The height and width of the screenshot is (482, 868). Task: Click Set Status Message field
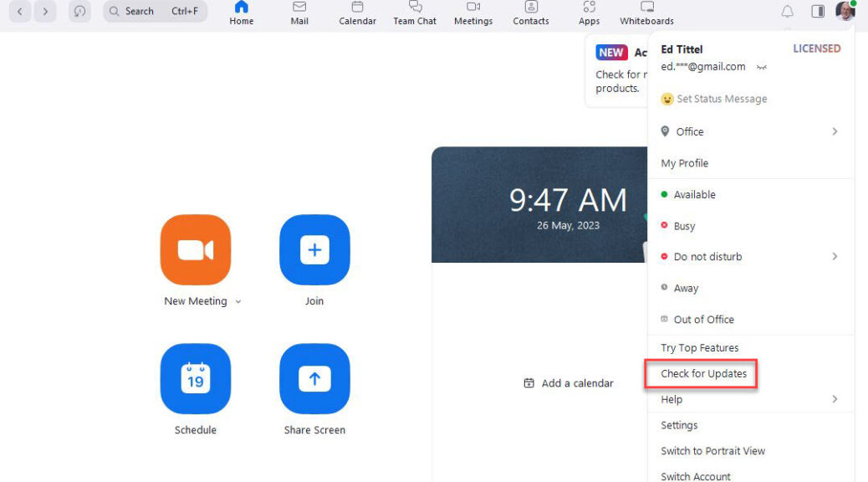(714, 99)
